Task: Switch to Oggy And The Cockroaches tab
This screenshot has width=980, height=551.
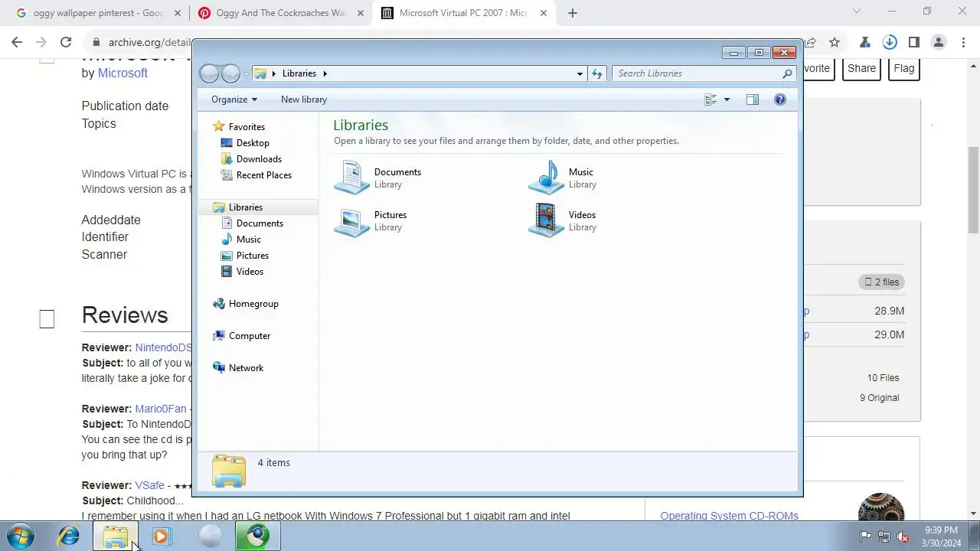Action: point(280,13)
